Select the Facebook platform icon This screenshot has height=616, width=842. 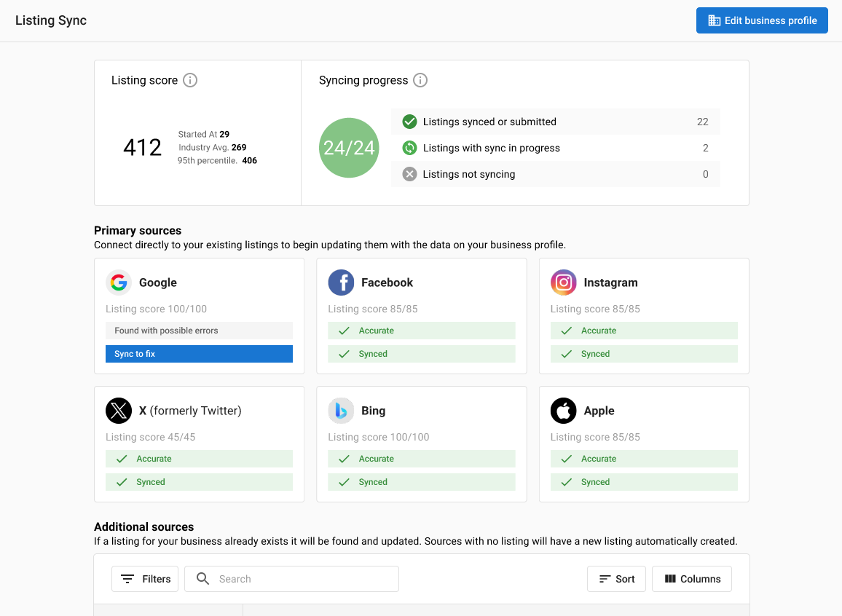coord(341,283)
